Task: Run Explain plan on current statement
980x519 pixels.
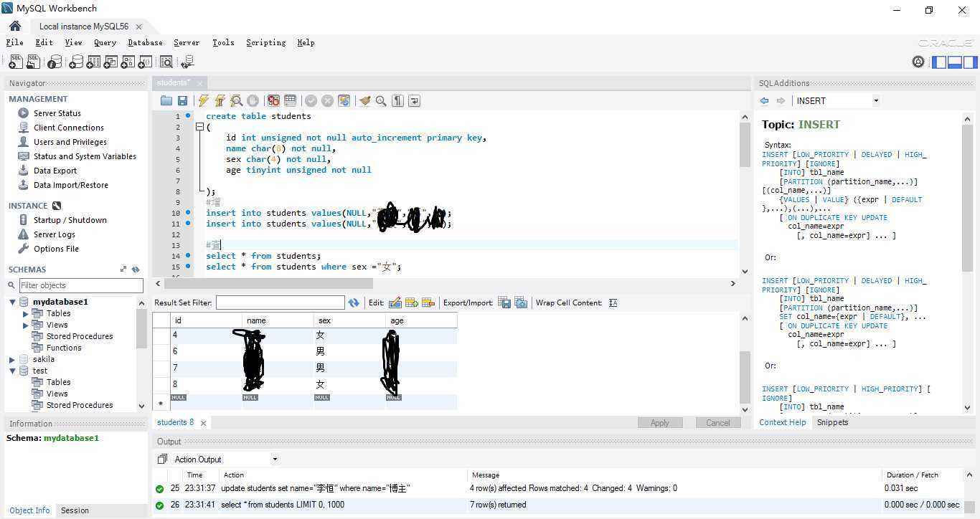Action: tap(236, 101)
